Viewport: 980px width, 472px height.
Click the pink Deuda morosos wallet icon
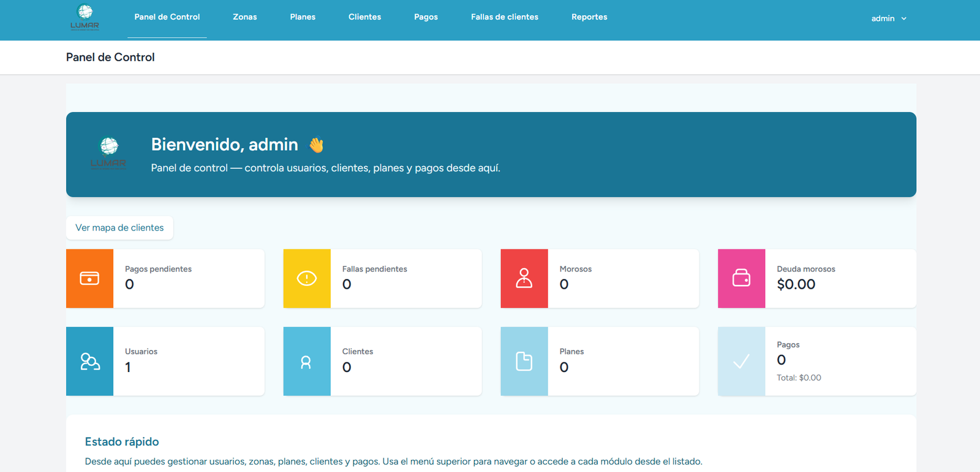click(x=742, y=278)
